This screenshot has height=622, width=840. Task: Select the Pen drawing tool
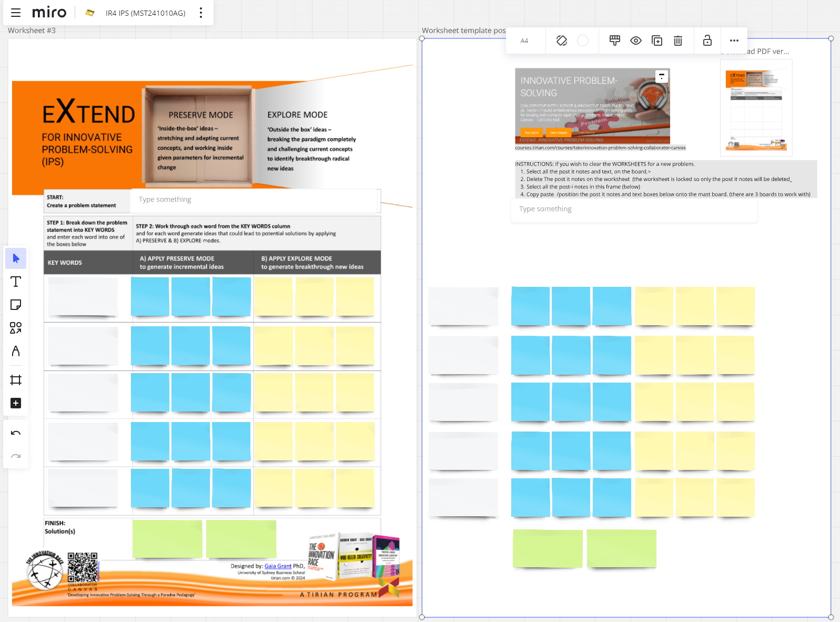(x=16, y=351)
